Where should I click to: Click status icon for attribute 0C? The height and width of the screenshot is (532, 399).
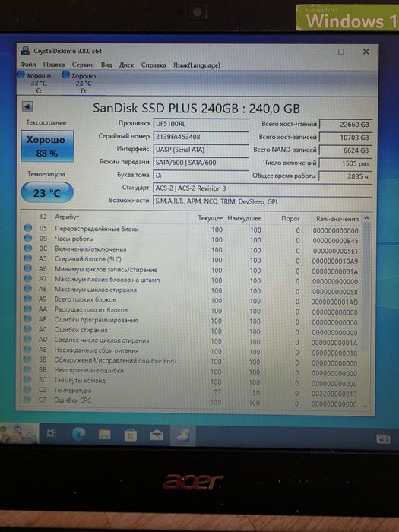[x=28, y=249]
